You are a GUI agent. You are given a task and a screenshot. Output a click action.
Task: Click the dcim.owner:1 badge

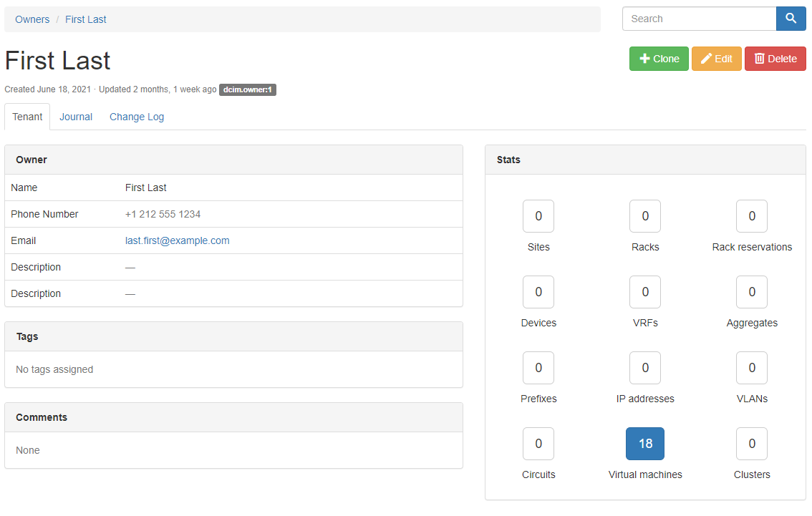(x=248, y=89)
